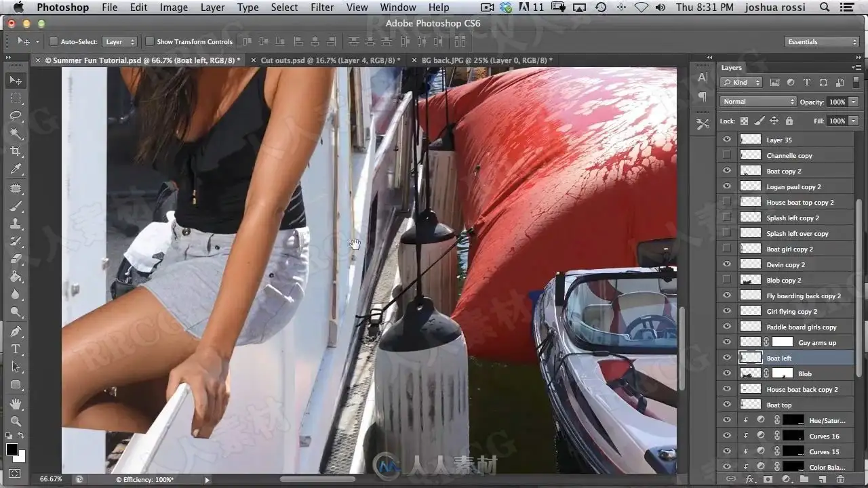The height and width of the screenshot is (488, 868).
Task: Select the Pen tool
Action: (x=16, y=331)
